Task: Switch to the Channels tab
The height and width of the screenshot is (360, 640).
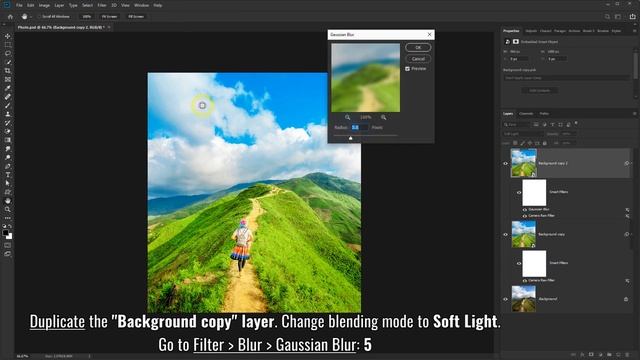Action: (526, 113)
